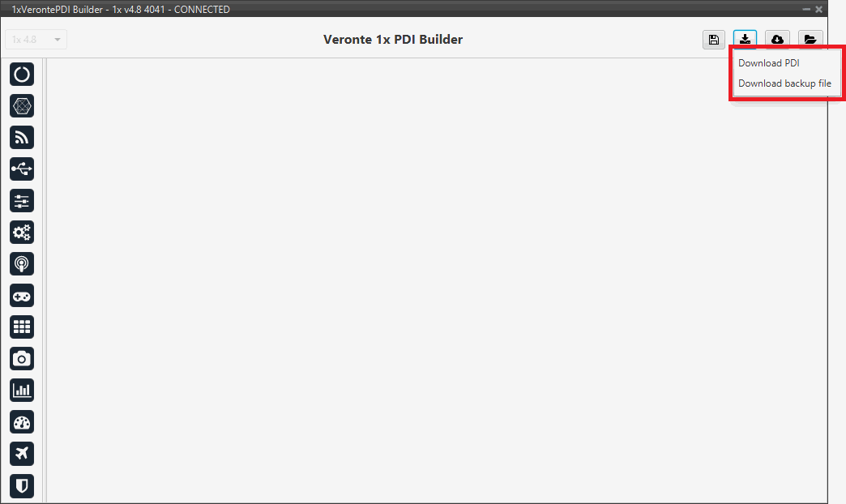
Task: Open the polyhedron sensors icon in sidebar
Action: (22, 106)
